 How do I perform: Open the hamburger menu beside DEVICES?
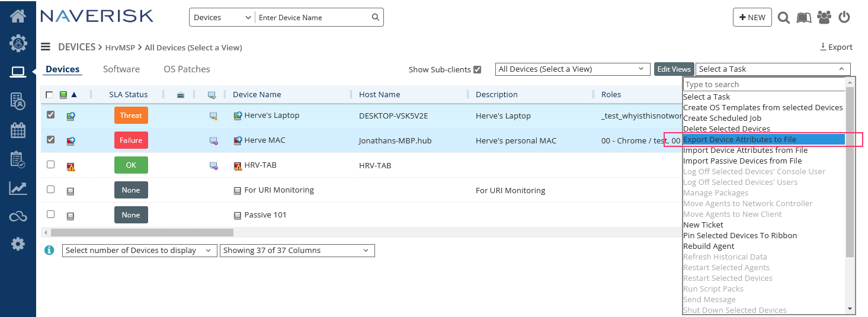45,47
